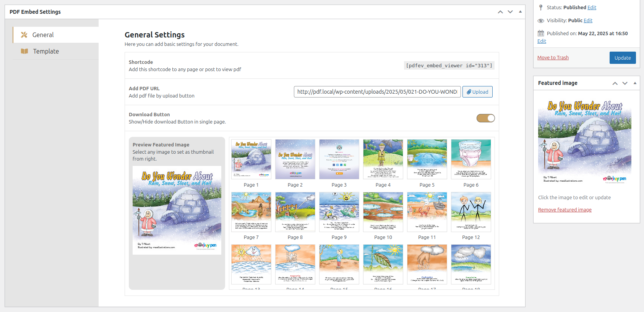Viewport: 644px width, 312px height.
Task: Edit the Public visibility setting
Action: click(588, 21)
